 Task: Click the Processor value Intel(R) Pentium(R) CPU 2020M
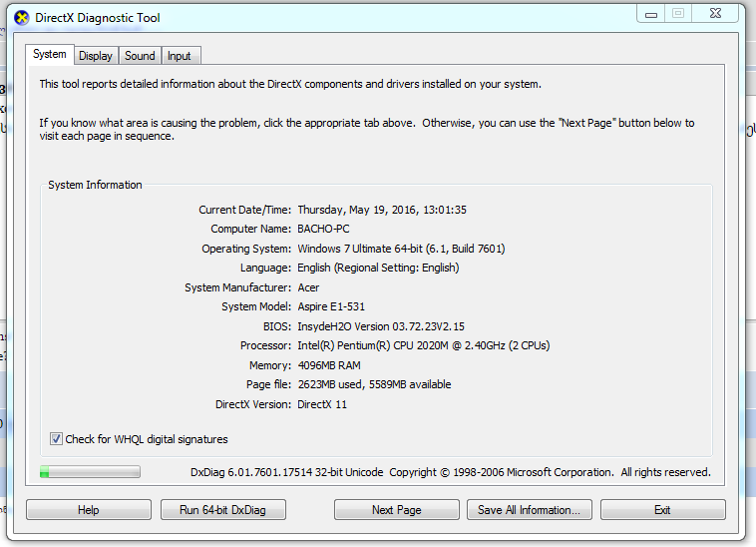click(x=373, y=345)
